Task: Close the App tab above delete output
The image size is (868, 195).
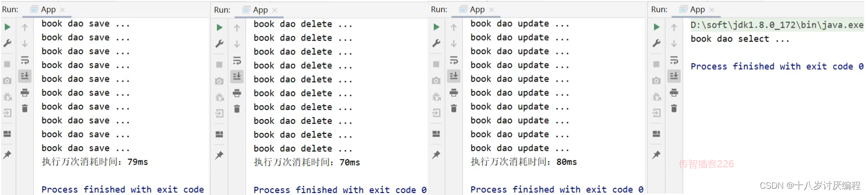Action: (275, 10)
